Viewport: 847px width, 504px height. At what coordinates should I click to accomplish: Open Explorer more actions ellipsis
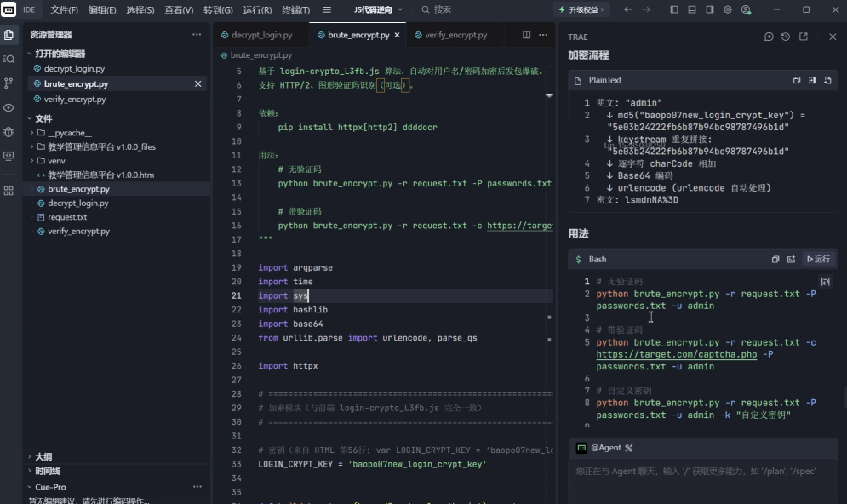pos(197,35)
